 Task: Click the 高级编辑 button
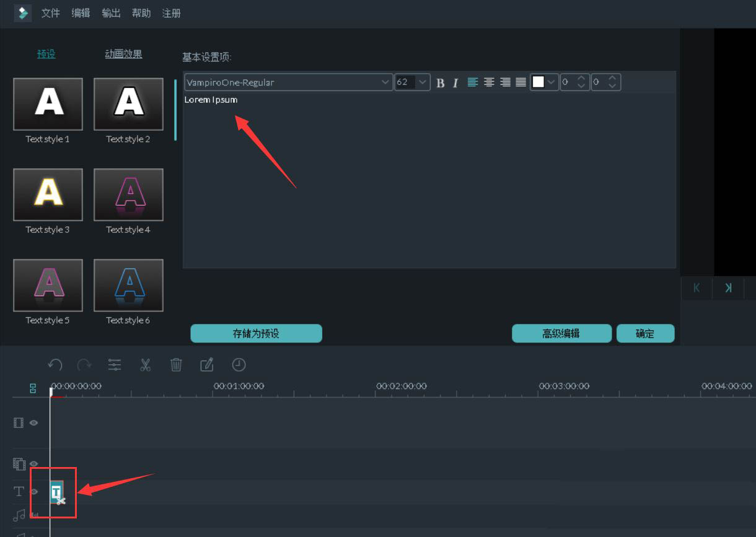click(x=561, y=333)
